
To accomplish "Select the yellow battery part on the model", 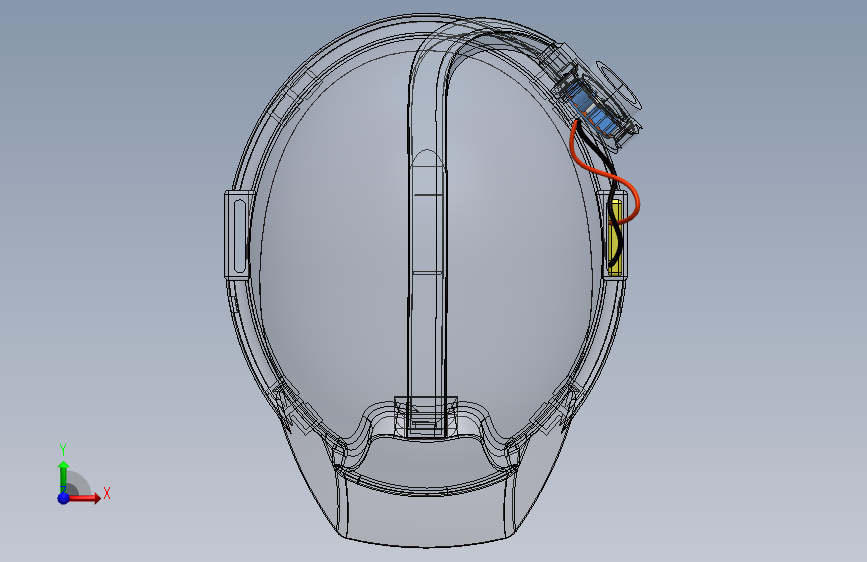I will 615,238.
